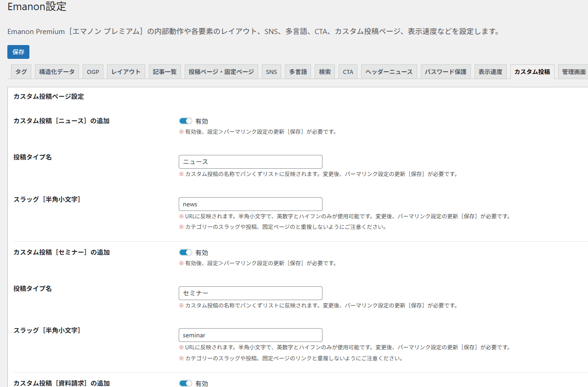Switch to the 記事一覧 tab
Screen dimensions: 588x387
click(x=164, y=71)
